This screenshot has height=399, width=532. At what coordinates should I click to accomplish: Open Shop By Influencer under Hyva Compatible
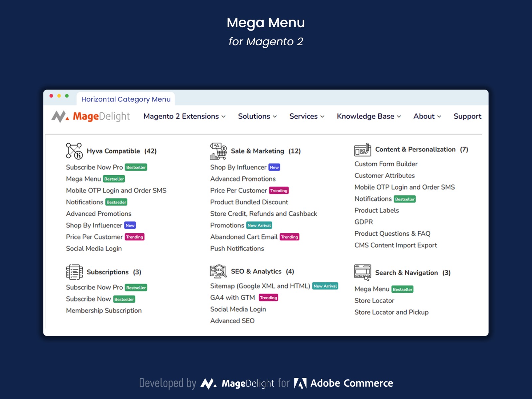(x=94, y=225)
